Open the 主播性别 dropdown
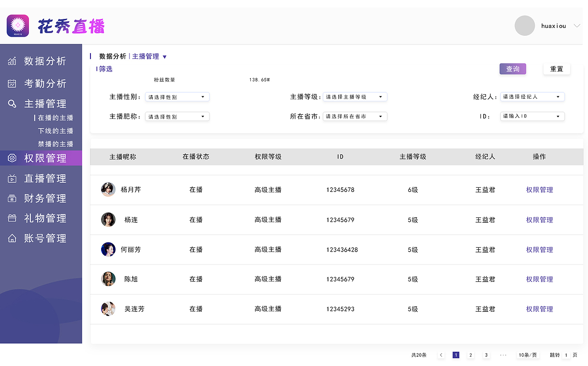The image size is (588, 366). tap(177, 97)
